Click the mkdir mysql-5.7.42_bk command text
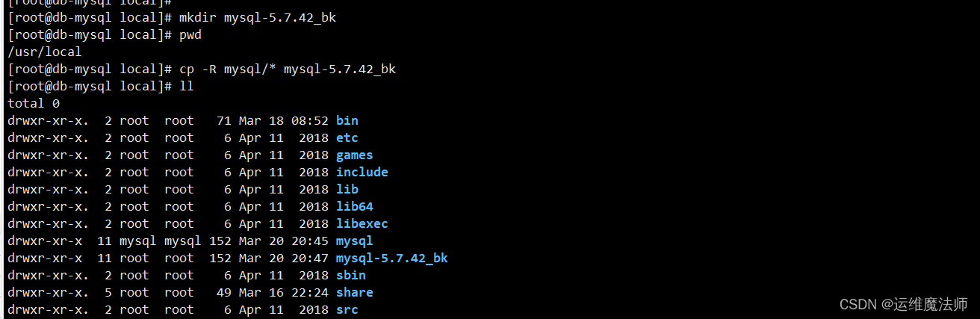Viewport: 980px width, 319px height. pyautogui.click(x=257, y=17)
